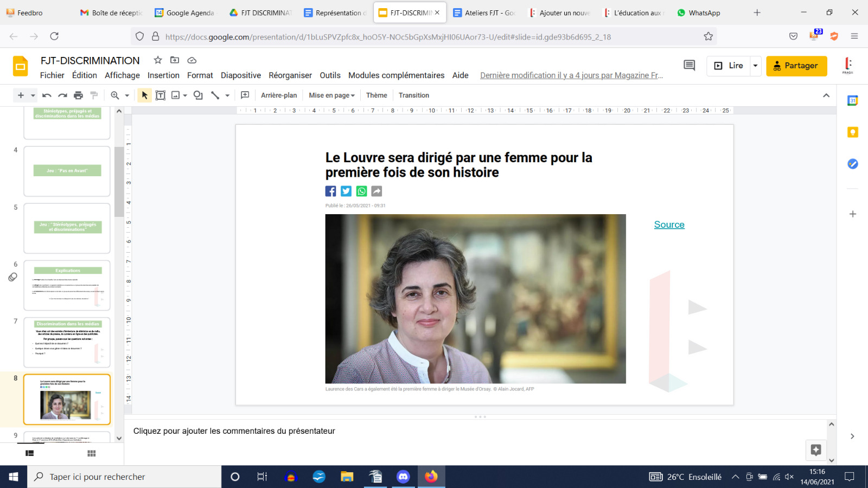Click the Slides home logo
The image size is (868, 488).
(x=21, y=66)
